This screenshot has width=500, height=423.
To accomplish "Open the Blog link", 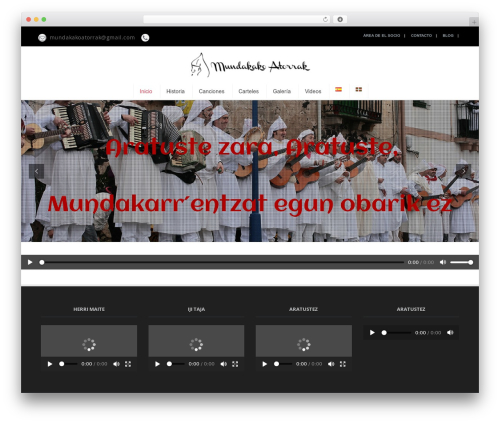I will click(x=448, y=35).
